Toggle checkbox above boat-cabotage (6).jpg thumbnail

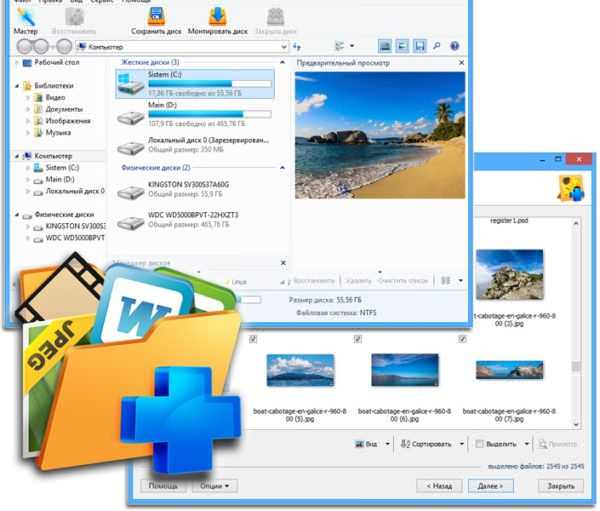coord(358,339)
